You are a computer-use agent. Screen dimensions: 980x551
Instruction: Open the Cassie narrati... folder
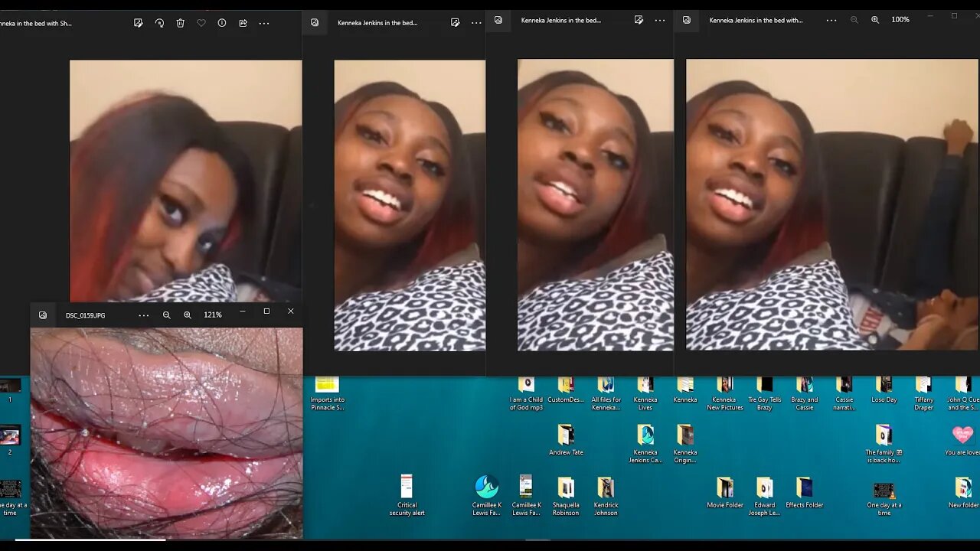pyautogui.click(x=844, y=394)
